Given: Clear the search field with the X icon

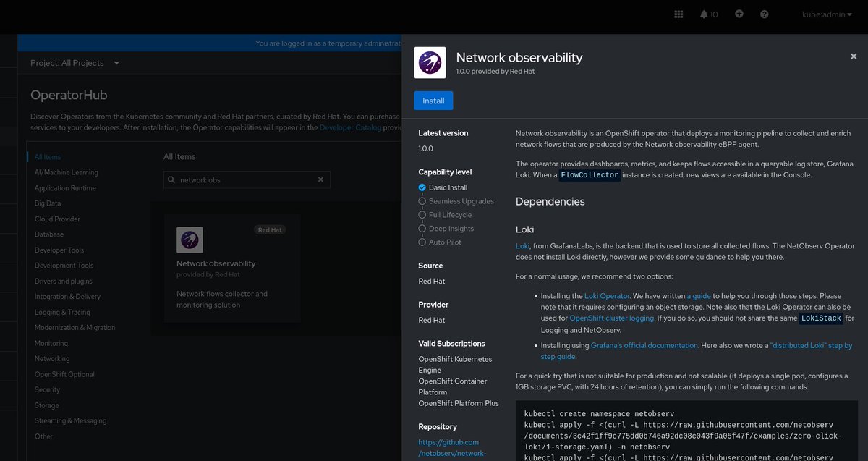Looking at the screenshot, I should tap(320, 179).
